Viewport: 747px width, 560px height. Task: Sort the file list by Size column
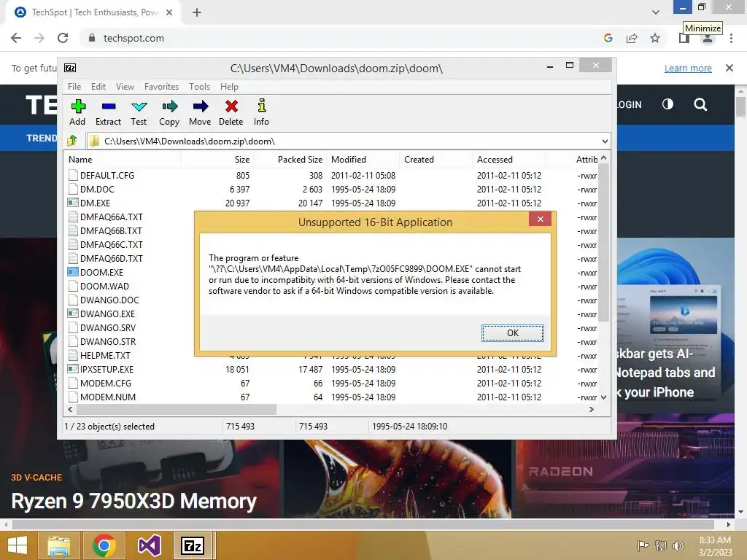pos(217,160)
